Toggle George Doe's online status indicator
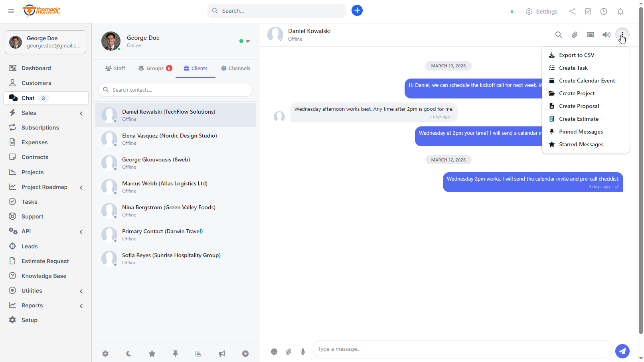The height and width of the screenshot is (362, 644). pos(241,41)
